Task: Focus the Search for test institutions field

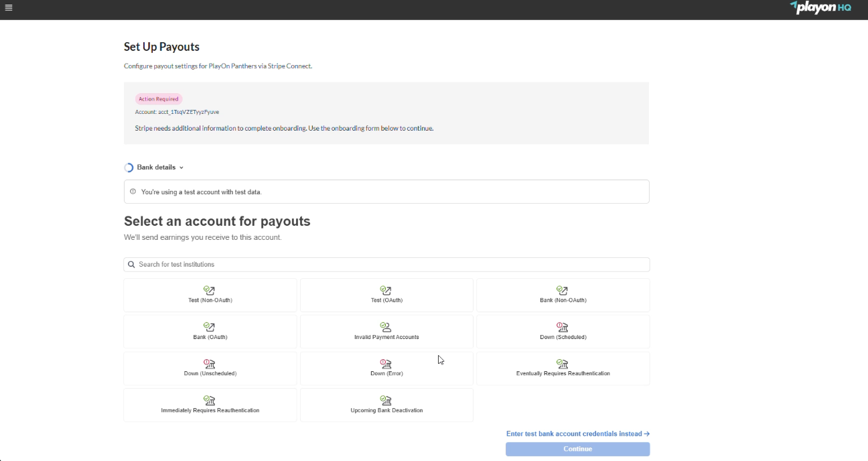Action: point(386,265)
